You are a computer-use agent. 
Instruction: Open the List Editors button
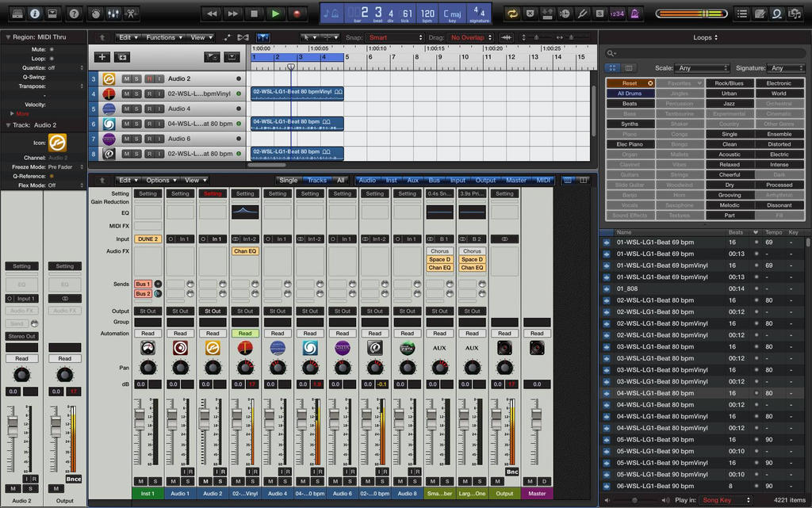(742, 14)
